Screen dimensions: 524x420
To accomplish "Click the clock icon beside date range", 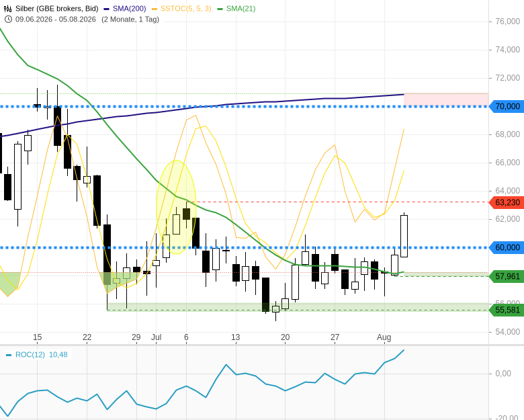I will click(x=9, y=19).
